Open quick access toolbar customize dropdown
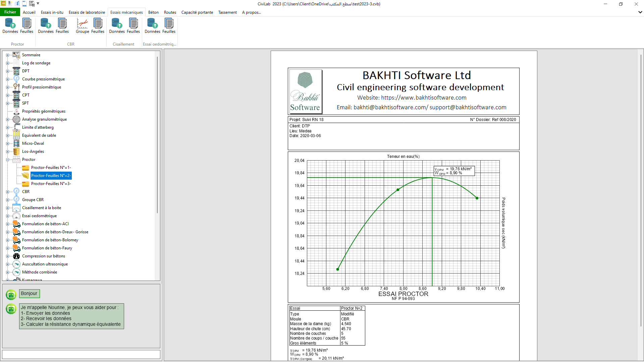The width and height of the screenshot is (644, 362). pyautogui.click(x=38, y=4)
